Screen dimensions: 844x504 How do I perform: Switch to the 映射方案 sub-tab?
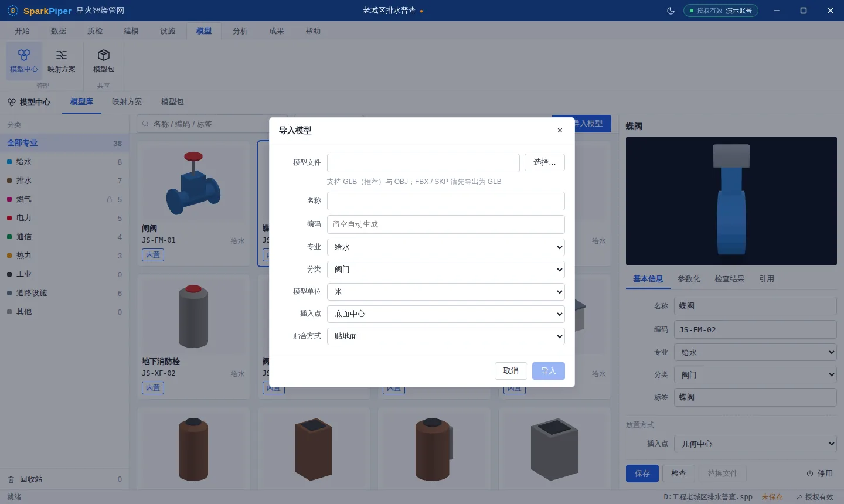(127, 102)
